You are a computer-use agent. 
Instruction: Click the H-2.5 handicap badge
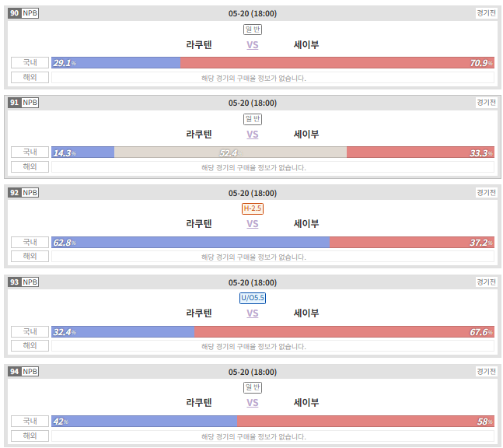[253, 208]
